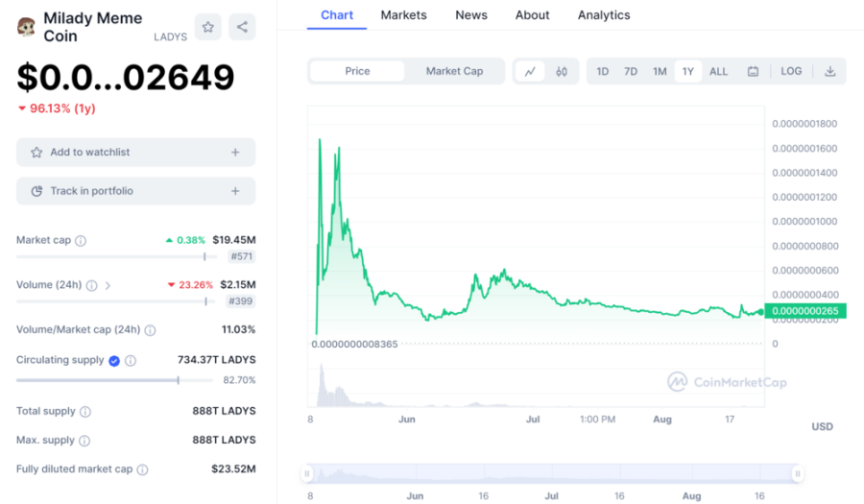Click the $19.45M market cap value

(x=234, y=240)
